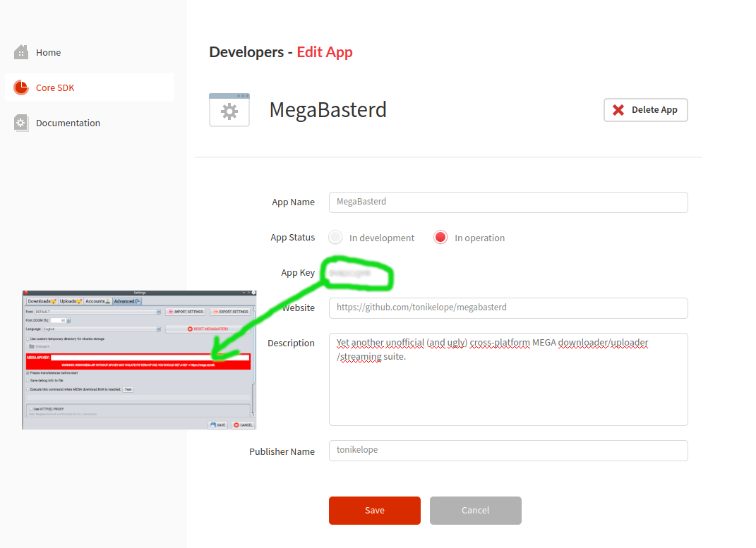756x548 pixels.
Task: Switch to Downloads tab in Settings window
Action: click(x=42, y=301)
